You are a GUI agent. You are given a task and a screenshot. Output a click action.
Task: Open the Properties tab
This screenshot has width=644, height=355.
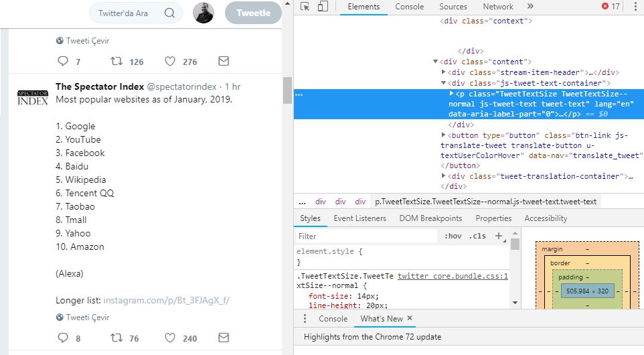tap(493, 218)
